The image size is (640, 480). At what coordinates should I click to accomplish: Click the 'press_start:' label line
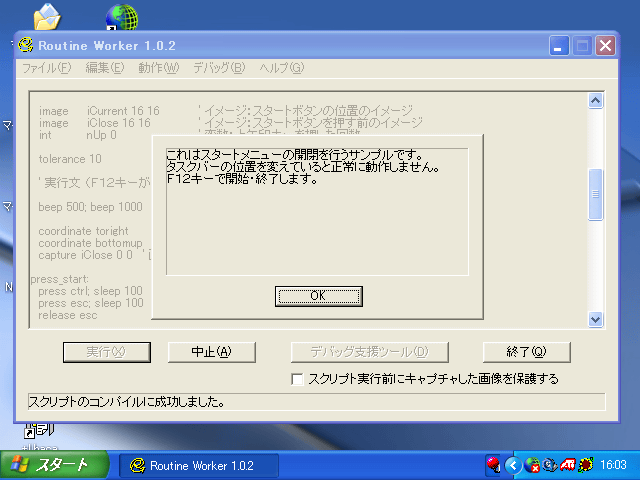point(60,279)
